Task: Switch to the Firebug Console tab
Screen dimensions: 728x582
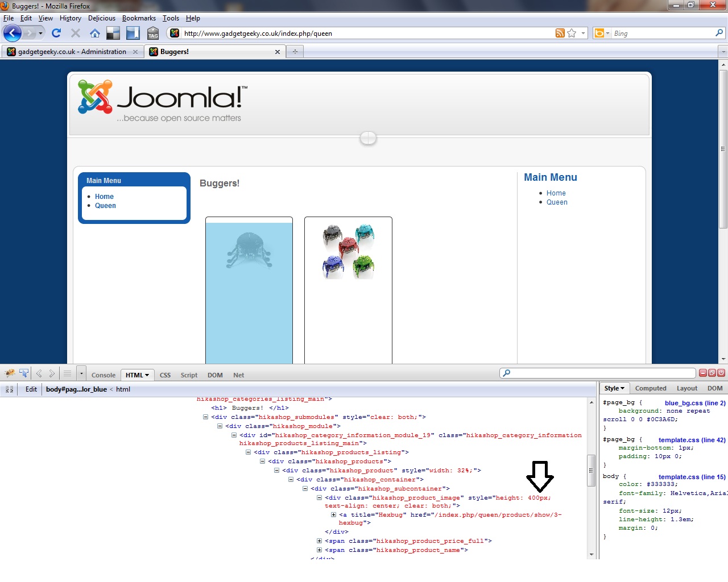Action: (104, 375)
